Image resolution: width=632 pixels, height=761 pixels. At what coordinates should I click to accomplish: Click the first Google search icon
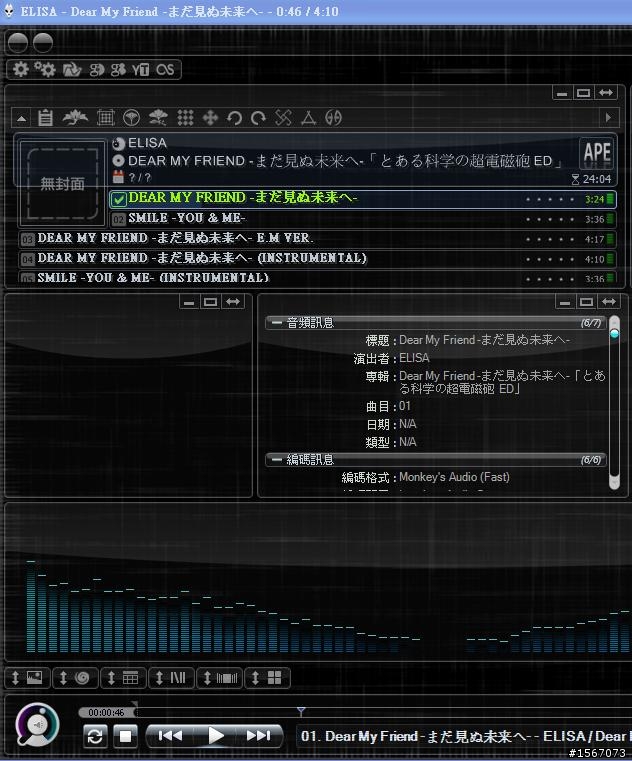[97, 70]
